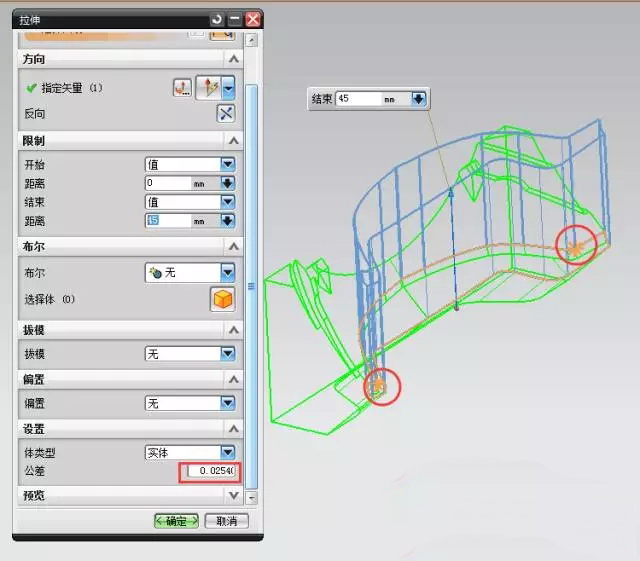Collapse the 限制 section
Image resolution: width=640 pixels, height=561 pixels.
[x=233, y=141]
